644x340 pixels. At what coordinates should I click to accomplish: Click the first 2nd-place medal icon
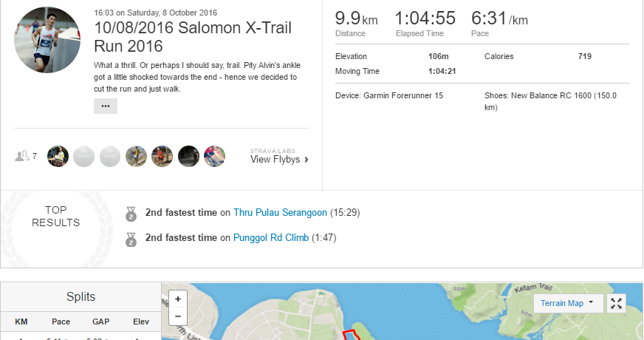pos(131,214)
